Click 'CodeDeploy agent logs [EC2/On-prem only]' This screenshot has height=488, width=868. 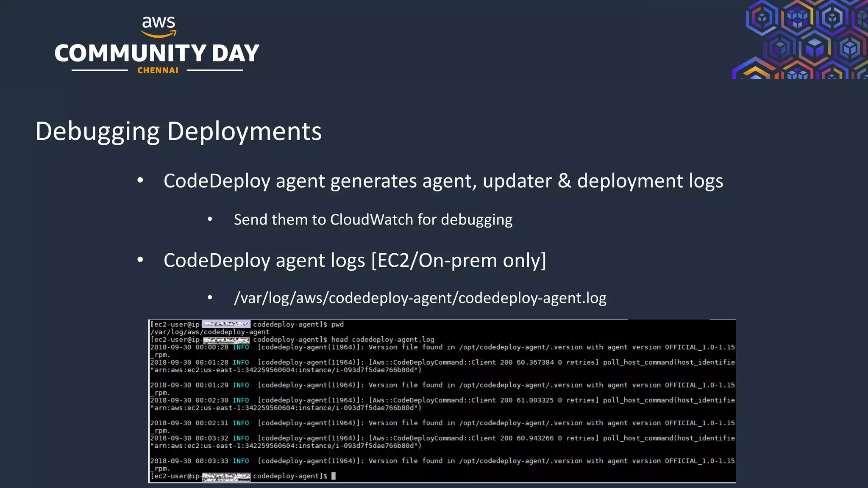click(x=355, y=260)
